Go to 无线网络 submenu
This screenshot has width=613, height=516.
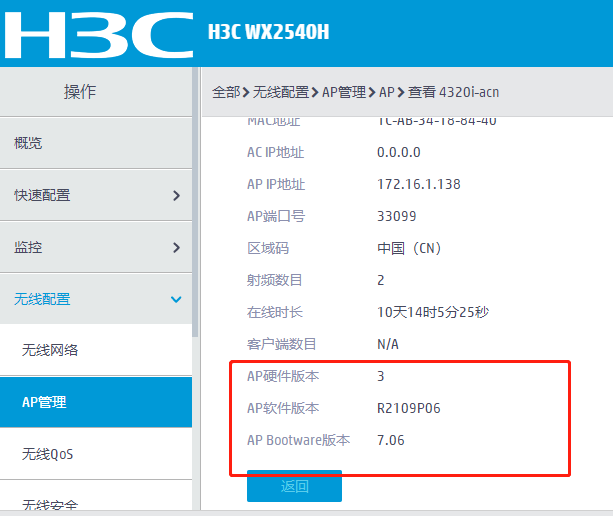[x=96, y=350]
